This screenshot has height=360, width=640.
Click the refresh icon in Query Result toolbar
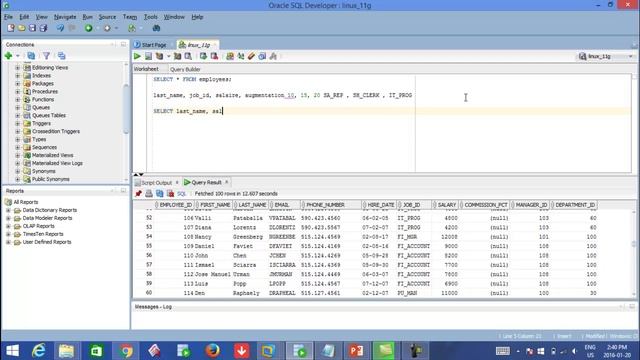pos(160,193)
